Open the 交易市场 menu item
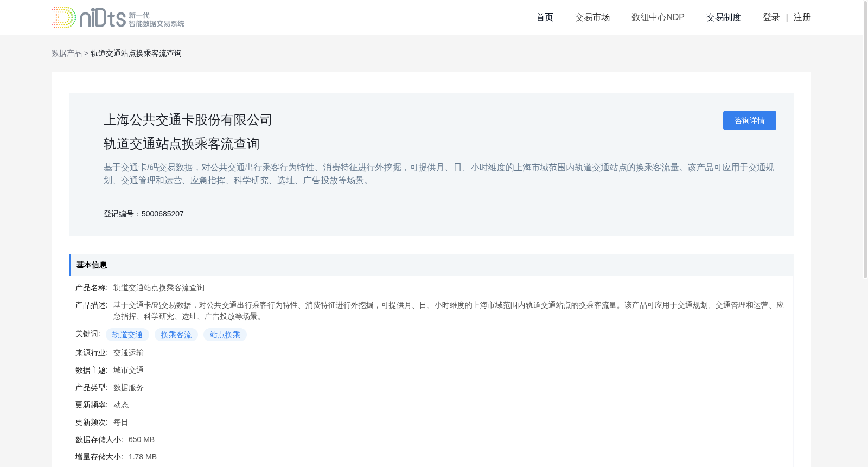Viewport: 868px width, 467px height. tap(592, 17)
